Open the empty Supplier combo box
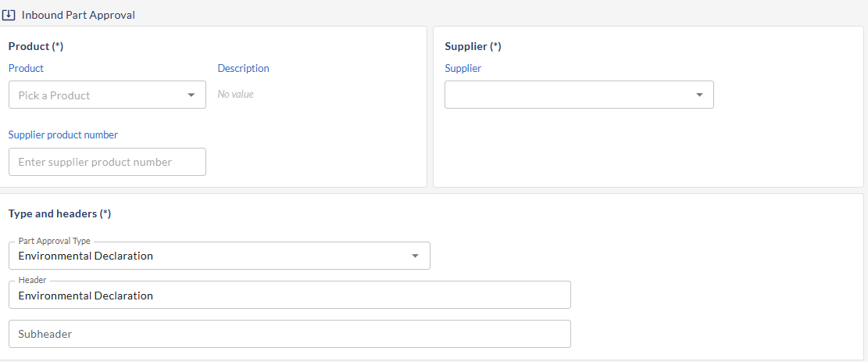This screenshot has height=362, width=868. tap(566, 95)
